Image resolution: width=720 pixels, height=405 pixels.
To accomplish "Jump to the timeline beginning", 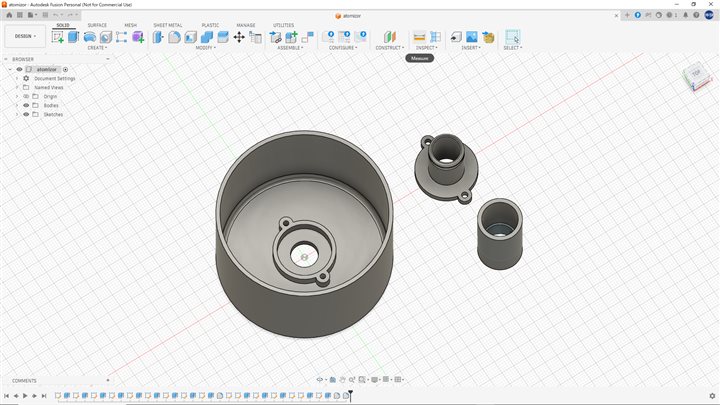I will click(6, 395).
